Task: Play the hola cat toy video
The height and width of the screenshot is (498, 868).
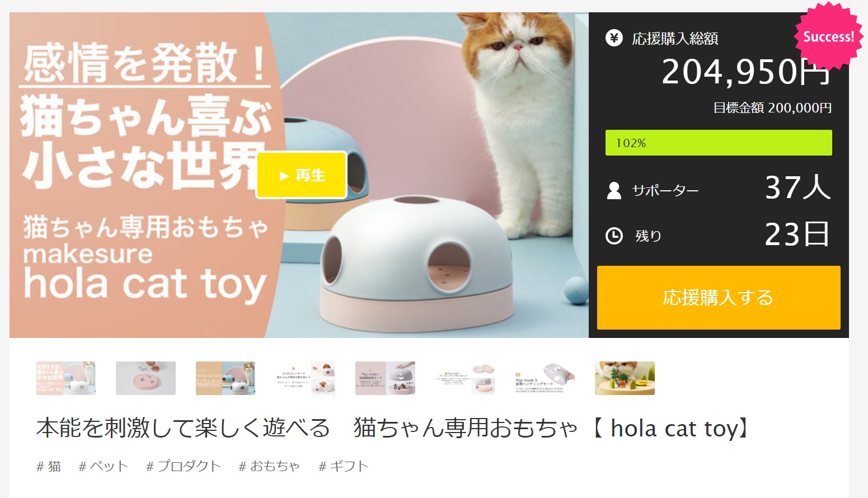Action: coord(302,175)
